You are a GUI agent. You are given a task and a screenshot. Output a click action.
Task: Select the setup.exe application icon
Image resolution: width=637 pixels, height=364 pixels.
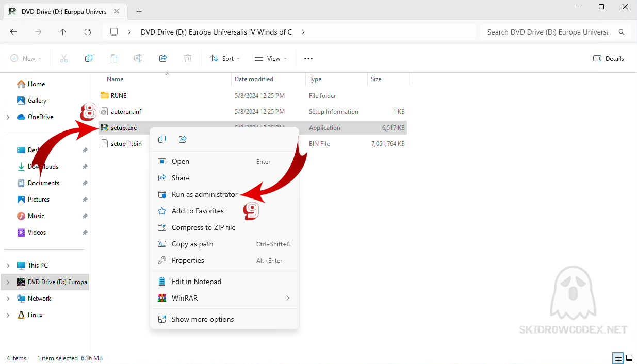[105, 127]
